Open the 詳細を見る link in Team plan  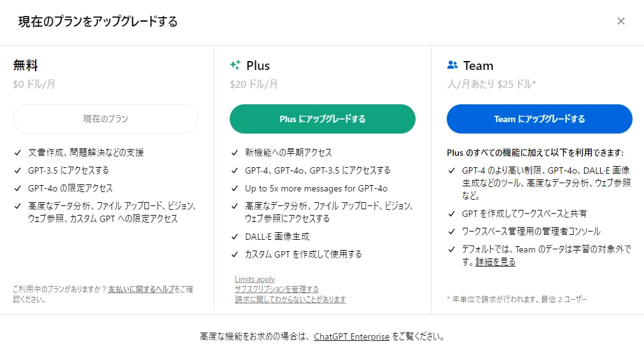point(495,262)
